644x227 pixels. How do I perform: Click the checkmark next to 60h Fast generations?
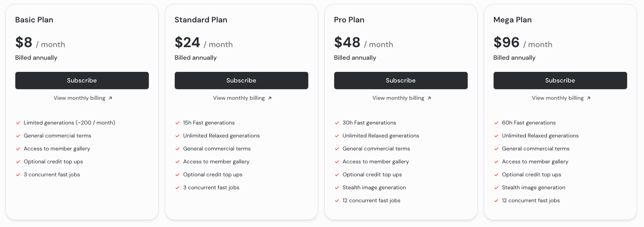(x=496, y=123)
